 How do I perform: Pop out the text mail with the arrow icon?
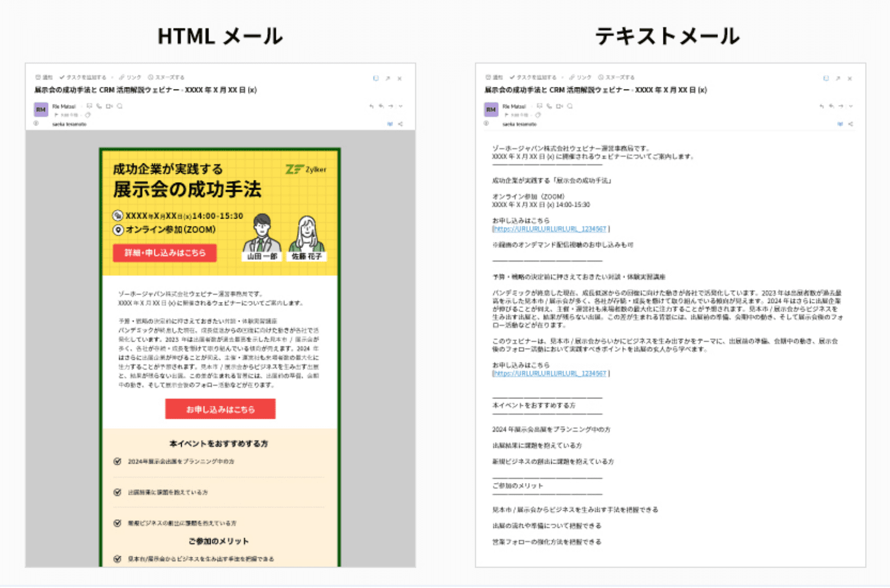(838, 78)
